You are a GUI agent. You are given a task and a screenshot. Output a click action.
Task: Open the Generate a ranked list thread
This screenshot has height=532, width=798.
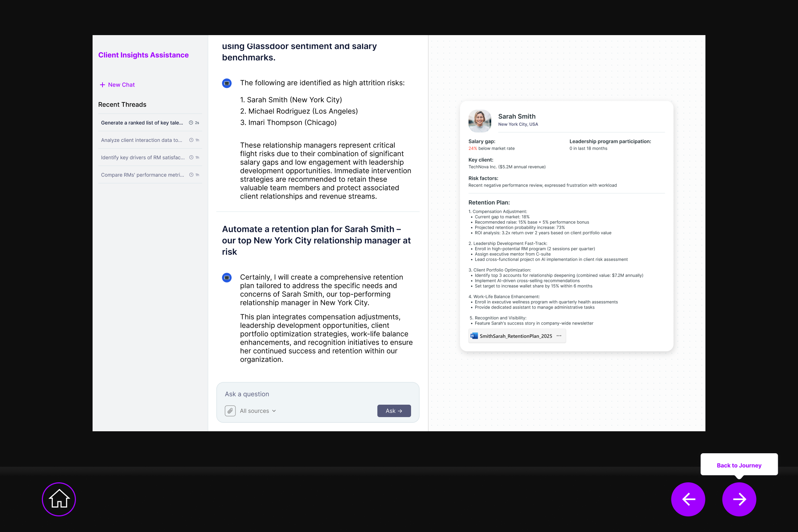pyautogui.click(x=142, y=123)
